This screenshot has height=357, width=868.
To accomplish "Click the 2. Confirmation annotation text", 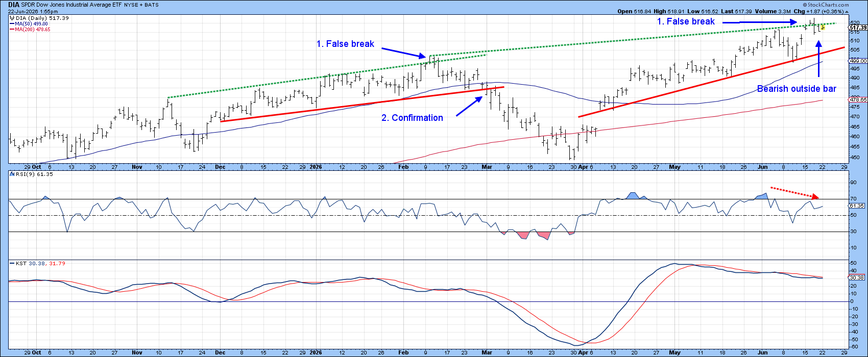I will coord(412,118).
